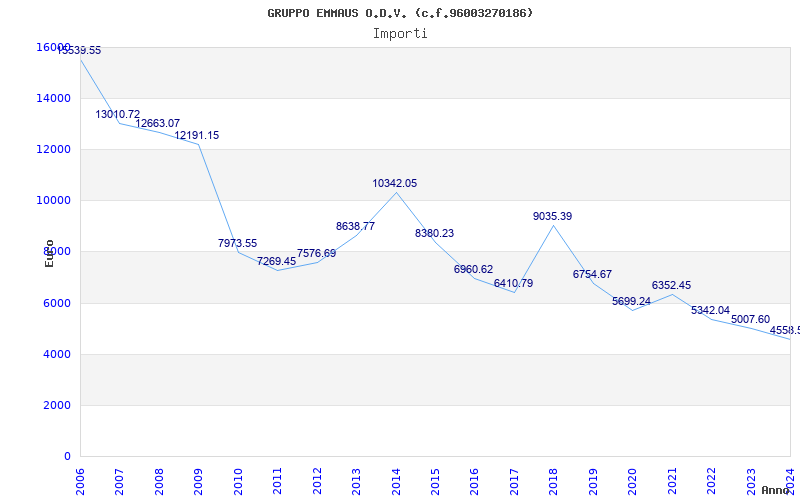This screenshot has width=800, height=500.
Task: Click the y-axis tick 14000
Action: 54,98
